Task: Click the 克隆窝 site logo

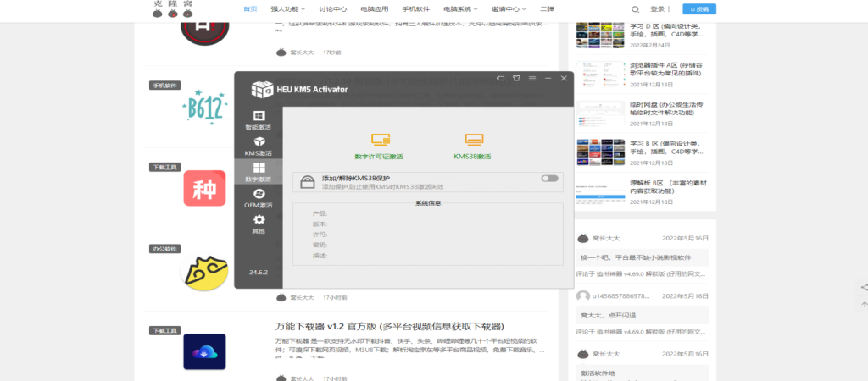Action: (172, 8)
